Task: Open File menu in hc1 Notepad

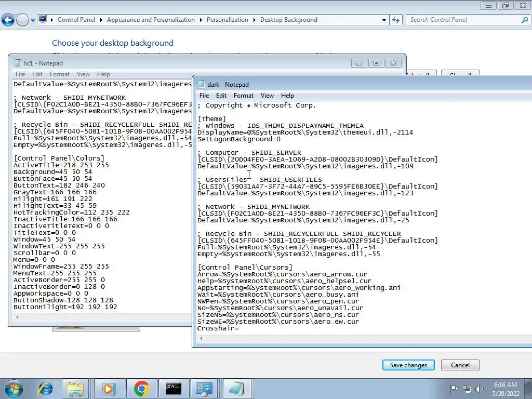Action: coord(20,74)
